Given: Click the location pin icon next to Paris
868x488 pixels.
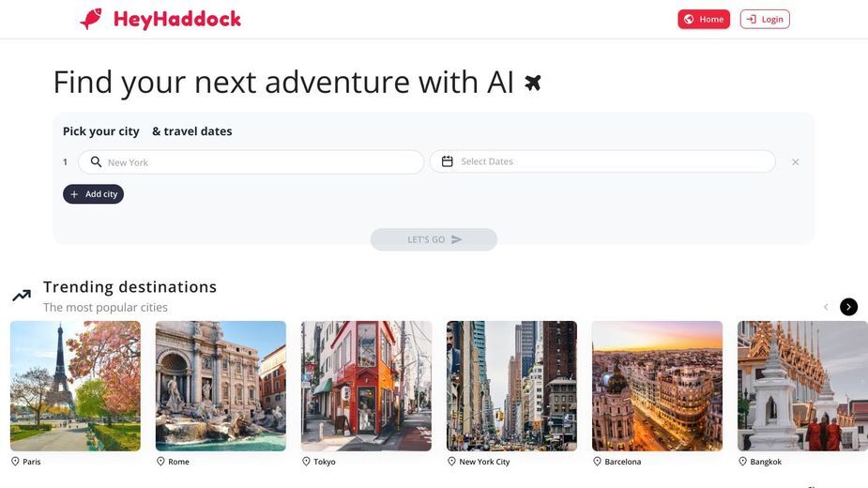Looking at the screenshot, I should pyautogui.click(x=15, y=462).
